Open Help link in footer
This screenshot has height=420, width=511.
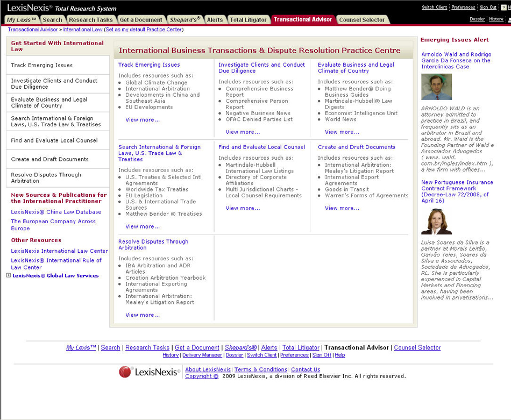[340, 355]
